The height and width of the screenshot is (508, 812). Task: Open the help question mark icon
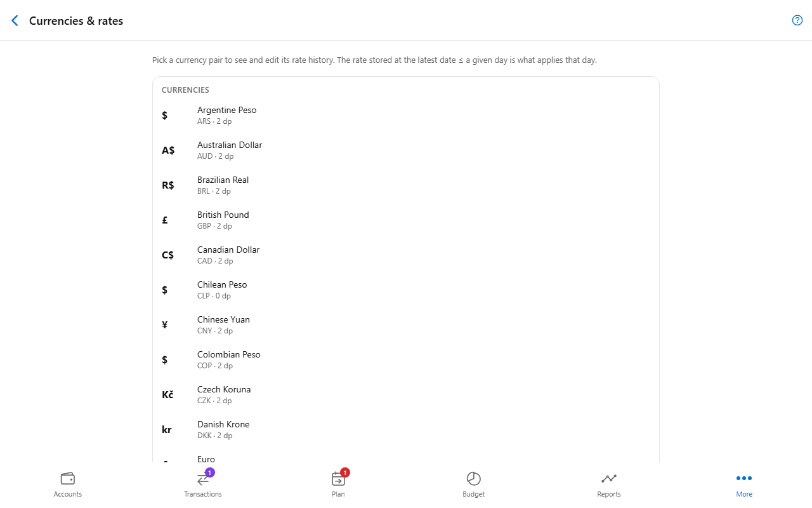797,20
